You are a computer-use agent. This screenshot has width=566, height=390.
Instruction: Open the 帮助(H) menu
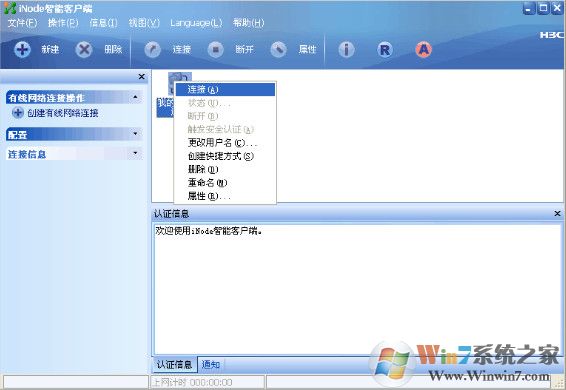coord(248,23)
